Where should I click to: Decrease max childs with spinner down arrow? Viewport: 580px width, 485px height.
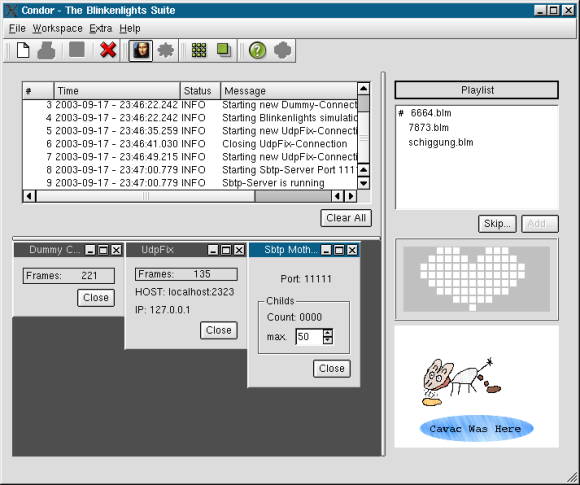click(328, 340)
